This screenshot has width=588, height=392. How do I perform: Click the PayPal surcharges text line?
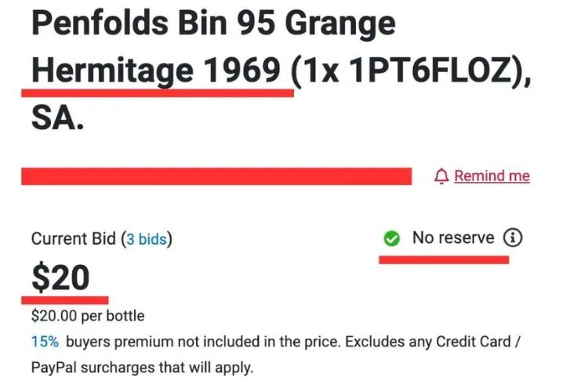click(x=143, y=367)
